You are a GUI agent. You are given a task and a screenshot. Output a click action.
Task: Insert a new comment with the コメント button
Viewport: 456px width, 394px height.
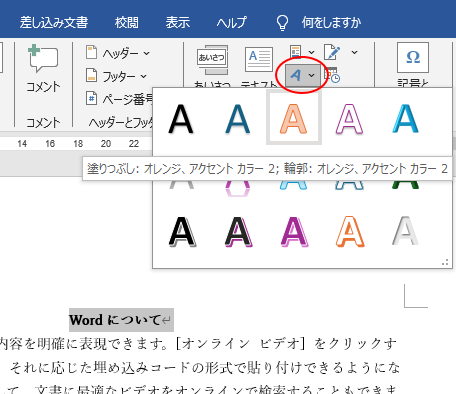[43, 68]
